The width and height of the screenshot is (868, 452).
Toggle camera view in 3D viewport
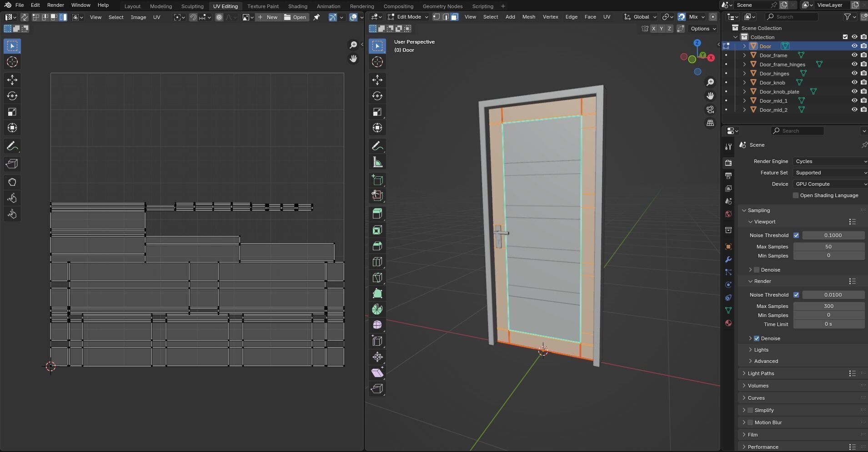pos(710,109)
